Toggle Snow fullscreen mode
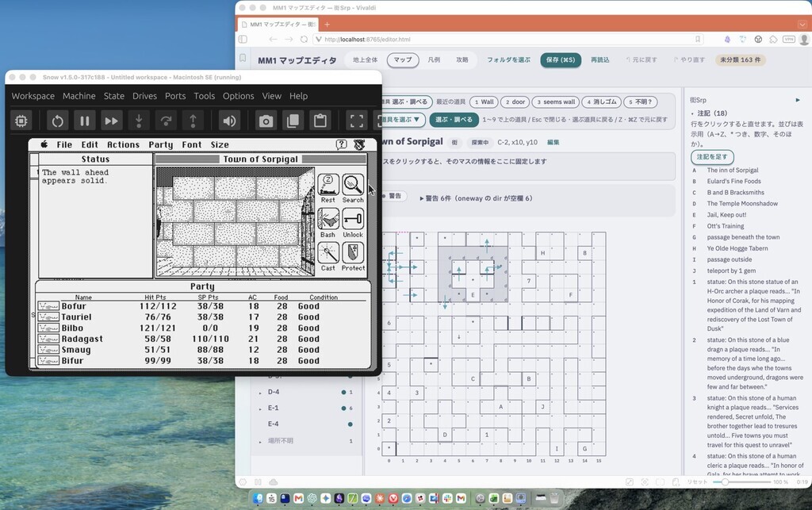The image size is (812, 510). (356, 121)
